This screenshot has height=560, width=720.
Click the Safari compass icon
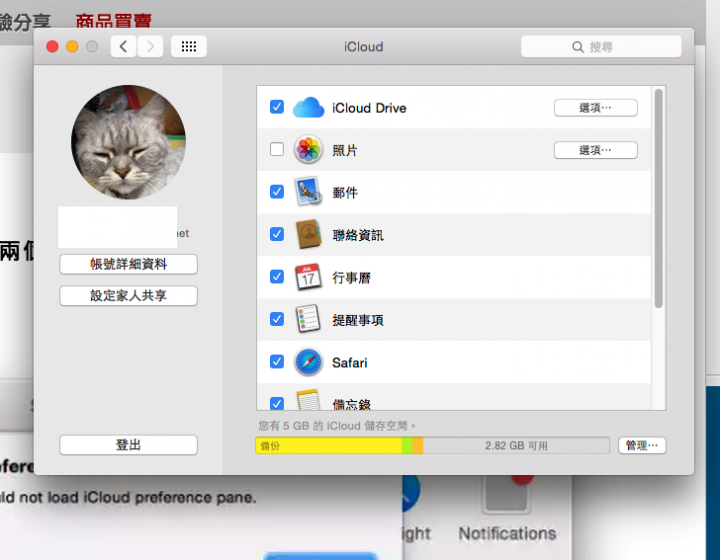pyautogui.click(x=309, y=362)
